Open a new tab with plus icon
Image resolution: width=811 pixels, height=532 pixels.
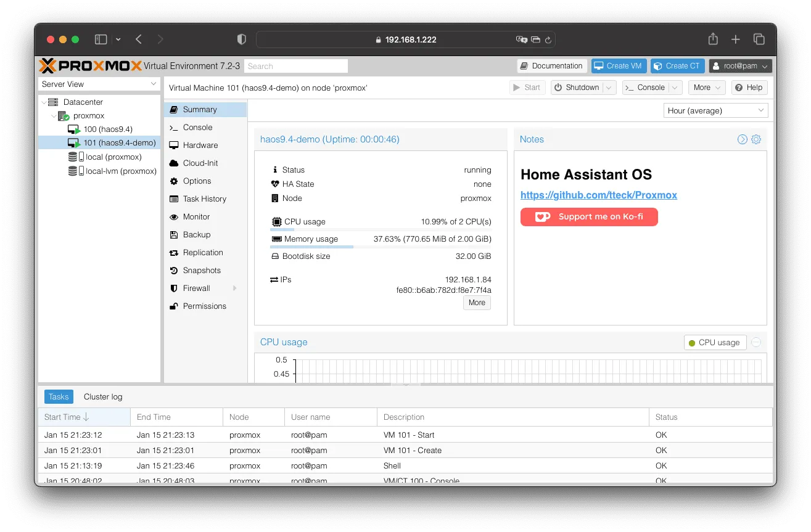(x=735, y=39)
